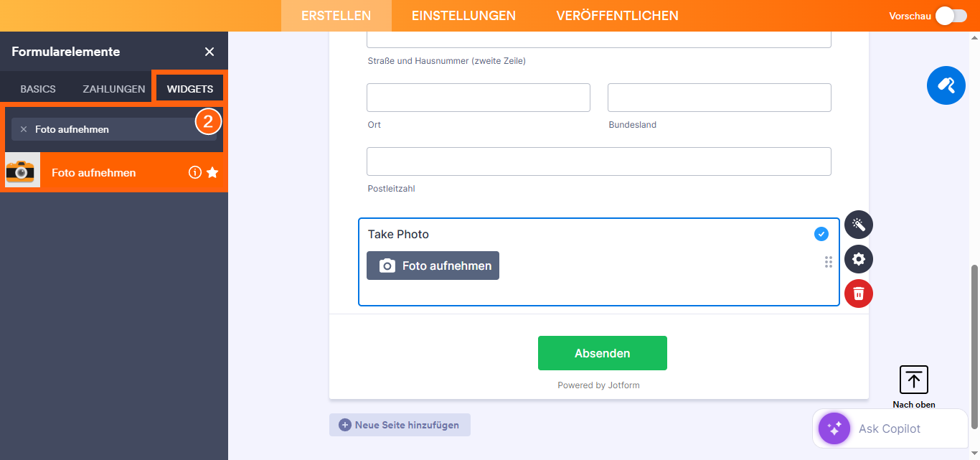Viewport: 980px width, 460px height.
Task: Select the camera widget icon in the sidebar
Action: [22, 172]
